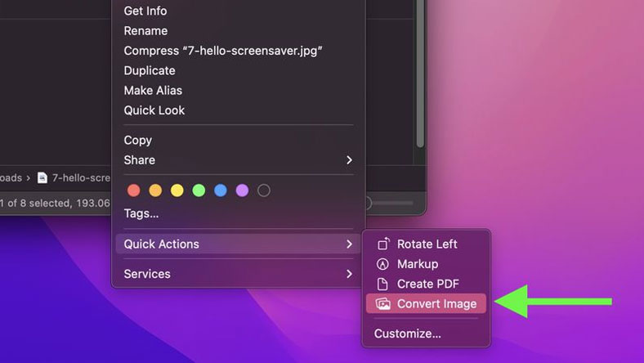The height and width of the screenshot is (363, 644).
Task: Click the Rotate Left label text
Action: pos(427,244)
